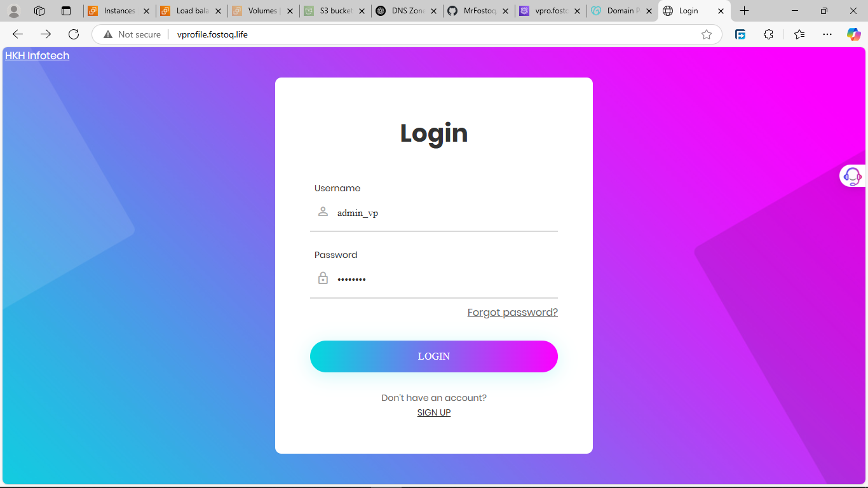Focus the Username field containing admin_vp
This screenshot has height=488, width=868.
[x=434, y=213]
